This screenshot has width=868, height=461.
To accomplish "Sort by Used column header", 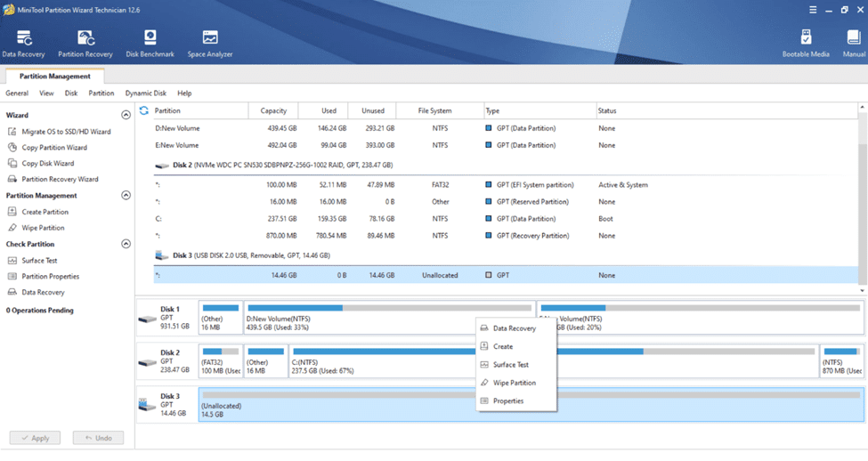I will [x=323, y=110].
